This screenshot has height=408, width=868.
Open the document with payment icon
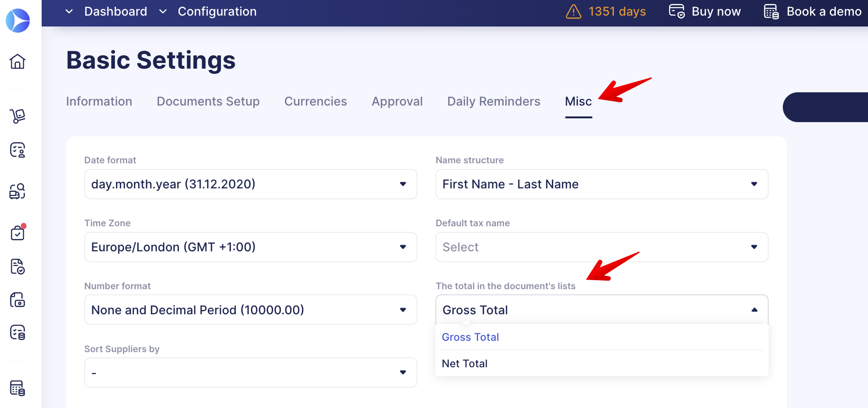tap(18, 300)
